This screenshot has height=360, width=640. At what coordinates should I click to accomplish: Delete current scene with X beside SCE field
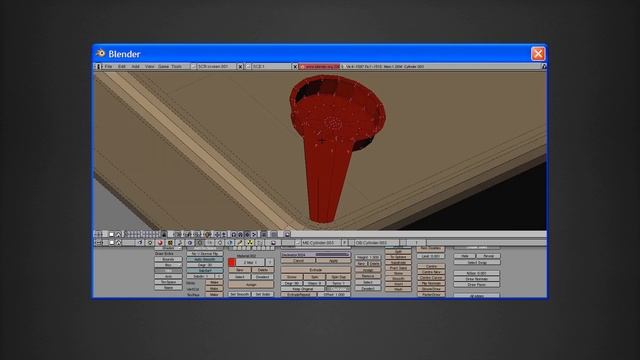coord(295,67)
